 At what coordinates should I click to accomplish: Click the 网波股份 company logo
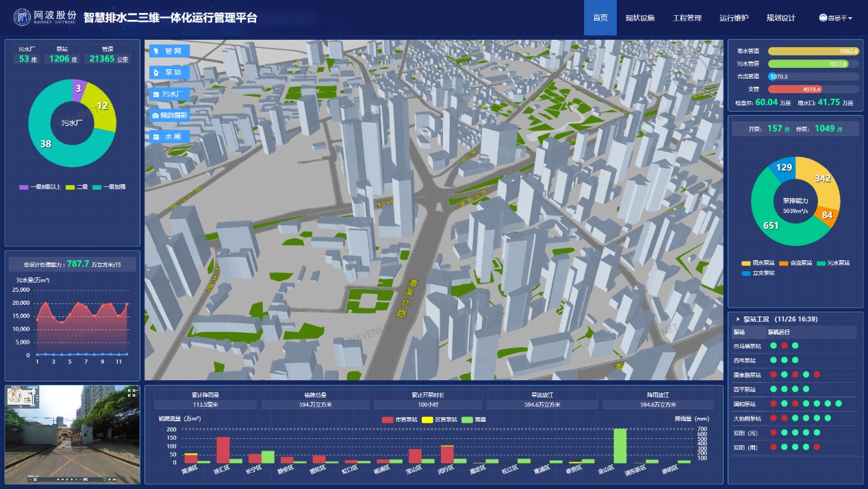coord(44,18)
